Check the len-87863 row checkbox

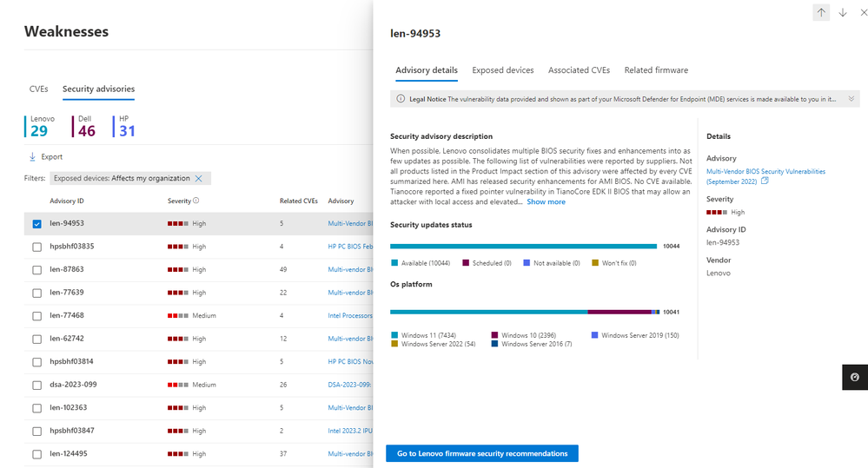tap(37, 270)
